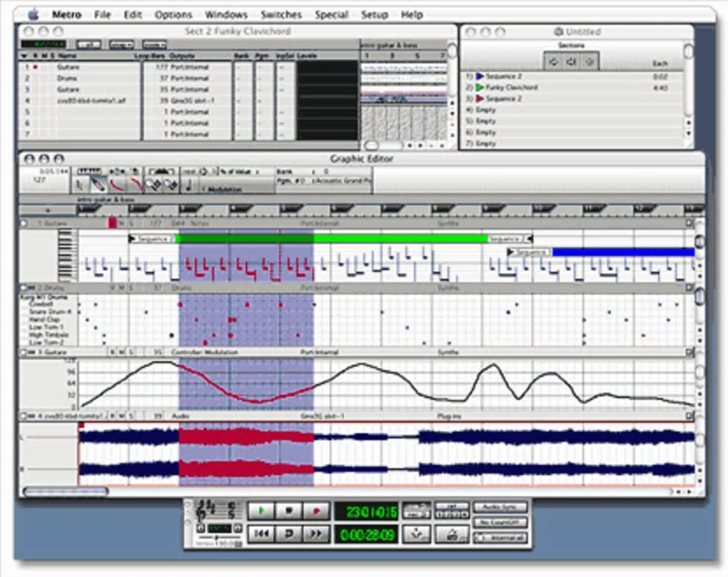Screen dimensions: 728x577
Task: Rewind to start in transport
Action: [x=261, y=534]
